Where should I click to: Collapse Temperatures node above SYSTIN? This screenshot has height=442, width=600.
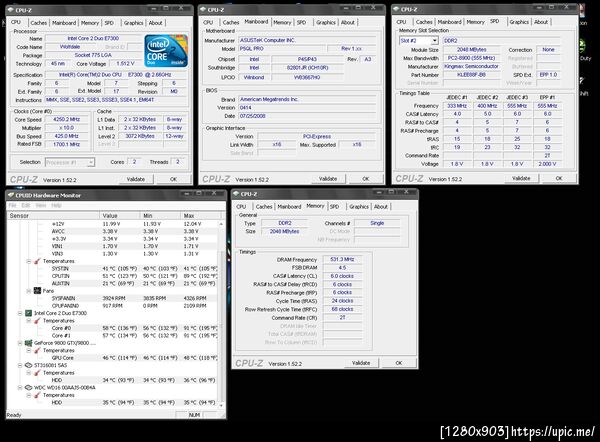[29, 261]
